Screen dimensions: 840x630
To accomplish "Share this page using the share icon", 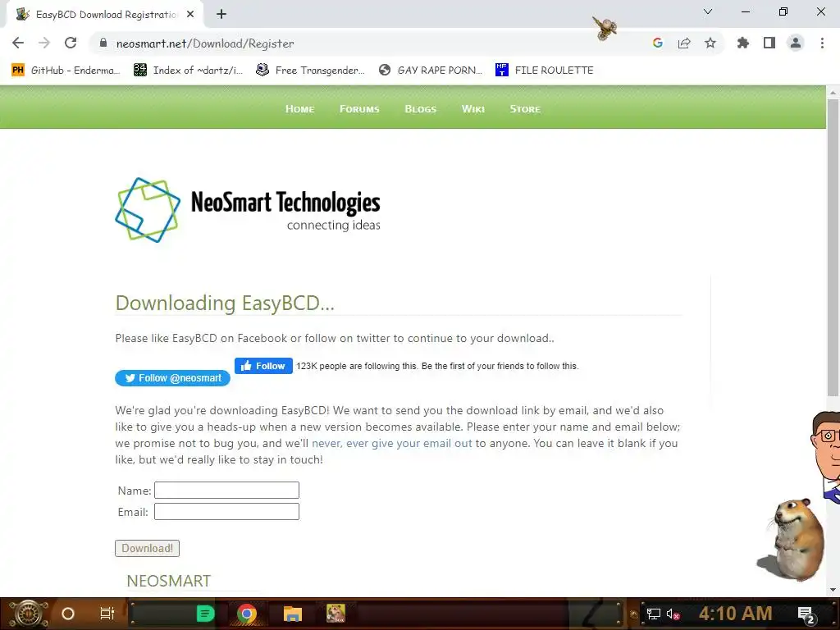I will 684,43.
